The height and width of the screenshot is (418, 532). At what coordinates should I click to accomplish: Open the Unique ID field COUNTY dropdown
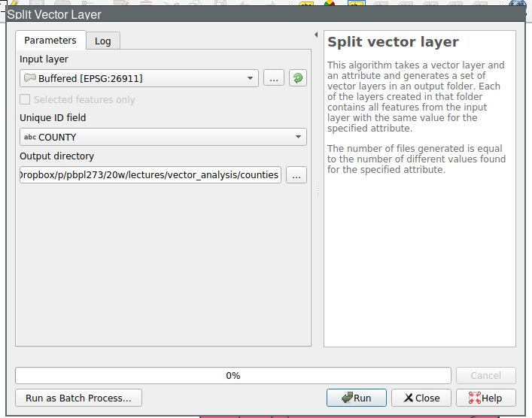pyautogui.click(x=298, y=138)
